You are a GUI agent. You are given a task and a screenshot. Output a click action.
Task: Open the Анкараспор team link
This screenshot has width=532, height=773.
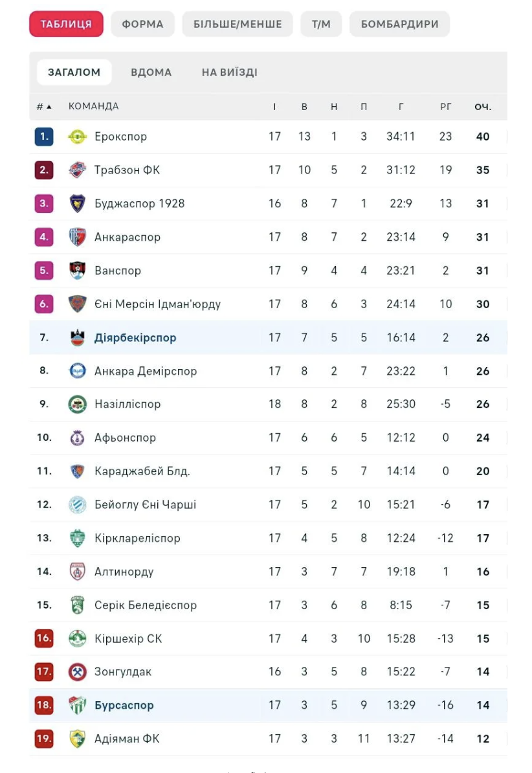pyautogui.click(x=127, y=237)
